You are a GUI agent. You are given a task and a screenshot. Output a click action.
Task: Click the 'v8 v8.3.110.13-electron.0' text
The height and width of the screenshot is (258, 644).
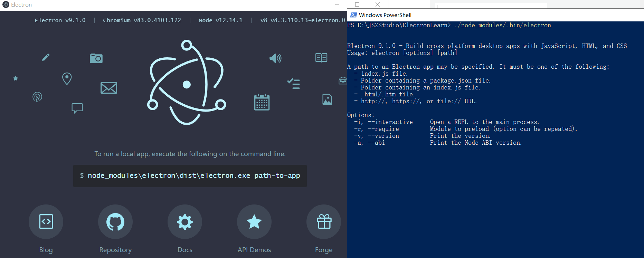point(303,20)
